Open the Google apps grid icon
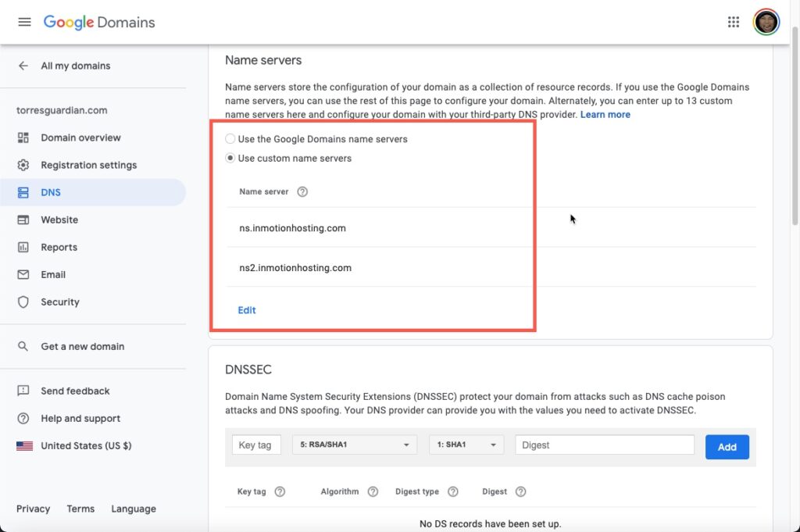This screenshot has width=800, height=532. (733, 22)
